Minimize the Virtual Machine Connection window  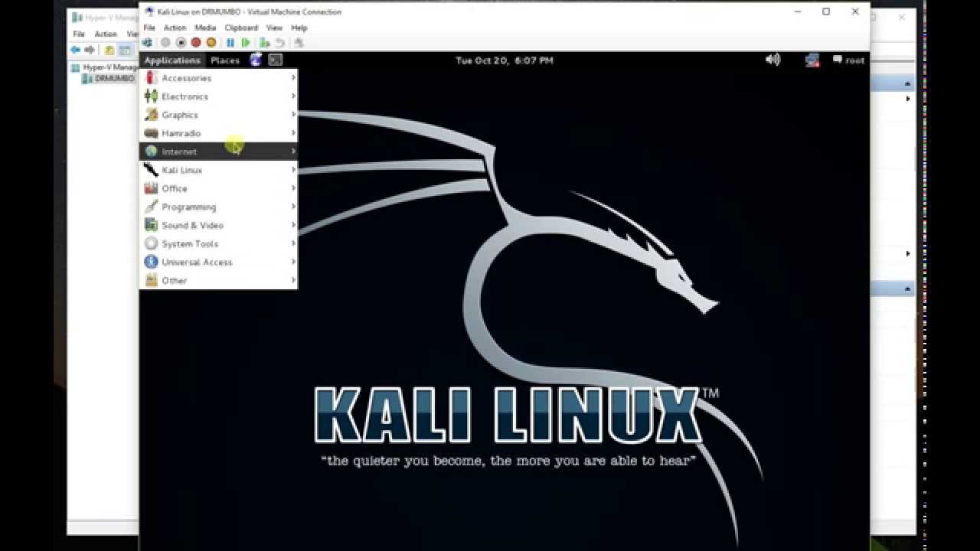[797, 11]
